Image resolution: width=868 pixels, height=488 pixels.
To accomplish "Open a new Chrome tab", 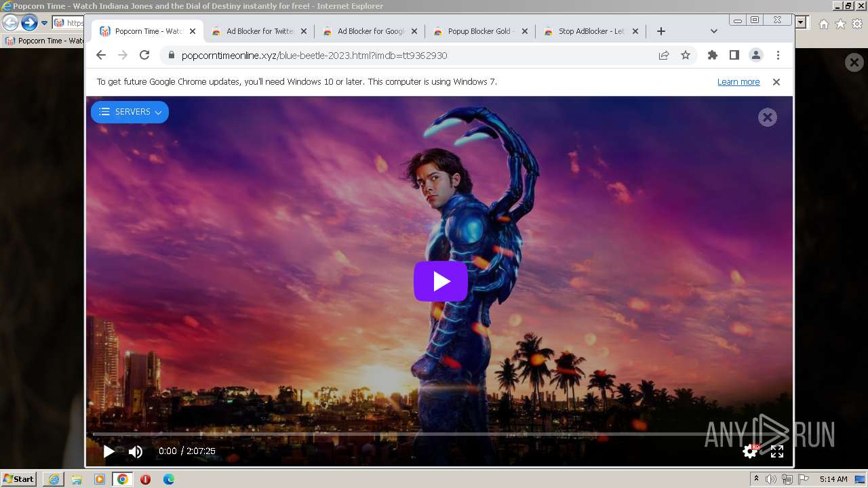I will coord(661,31).
